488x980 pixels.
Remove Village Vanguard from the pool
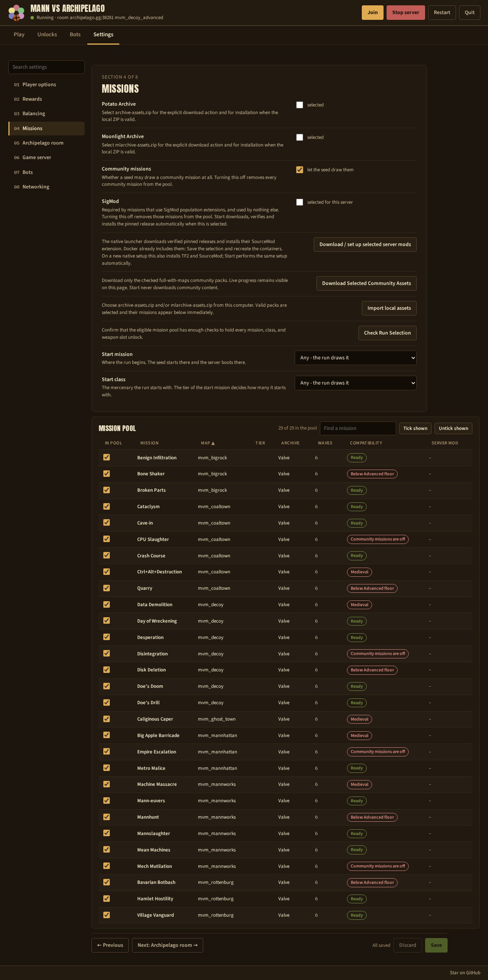point(107,915)
